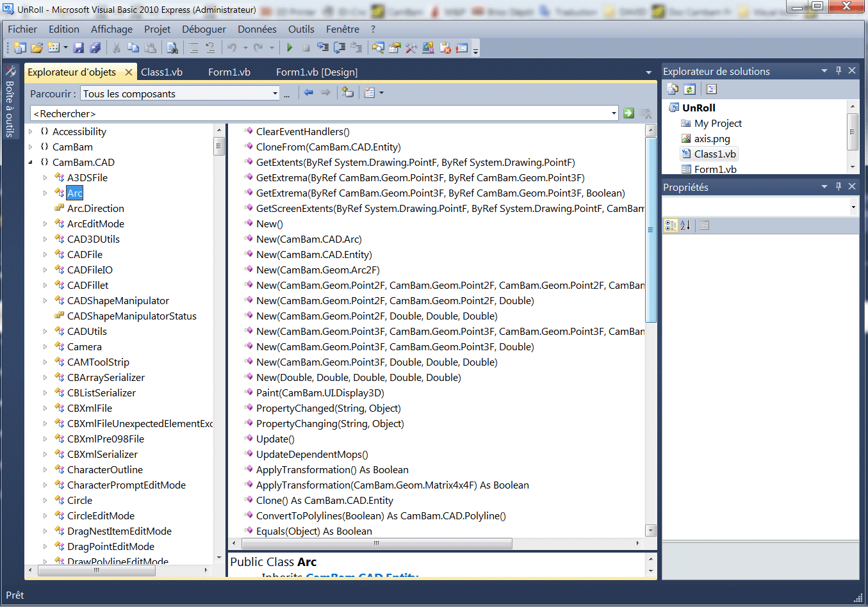Image resolution: width=868 pixels, height=607 pixels.
Task: Click the Error List toolbar icon
Action: 445,48
